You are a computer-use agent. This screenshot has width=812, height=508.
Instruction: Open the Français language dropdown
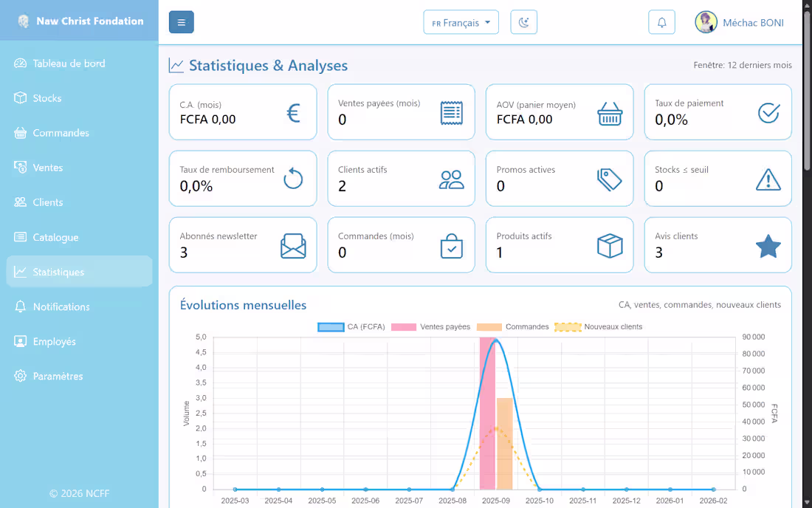[461, 22]
